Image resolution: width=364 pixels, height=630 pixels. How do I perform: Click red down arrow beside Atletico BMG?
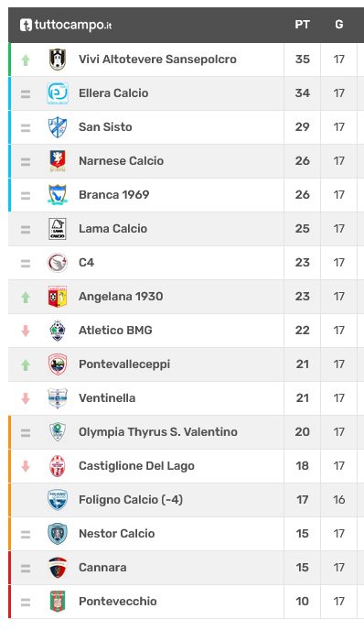click(x=26, y=331)
